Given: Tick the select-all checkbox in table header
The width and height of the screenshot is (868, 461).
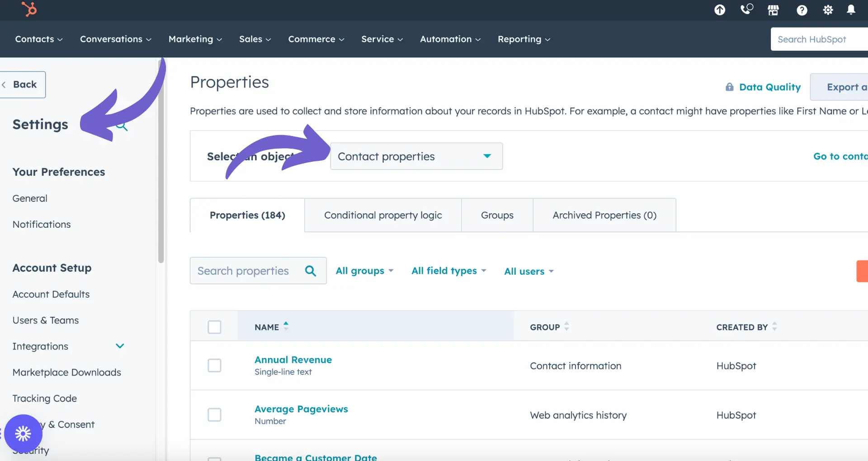Looking at the screenshot, I should pyautogui.click(x=214, y=327).
